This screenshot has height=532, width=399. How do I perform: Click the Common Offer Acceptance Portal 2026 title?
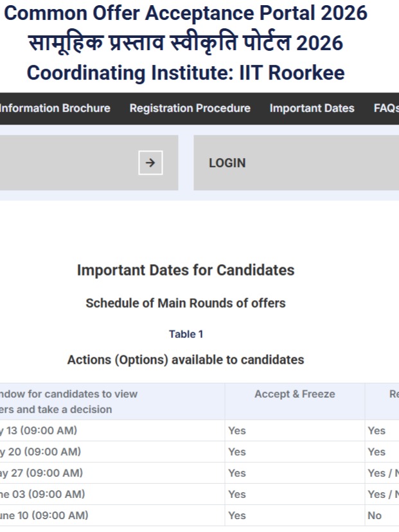(x=186, y=13)
